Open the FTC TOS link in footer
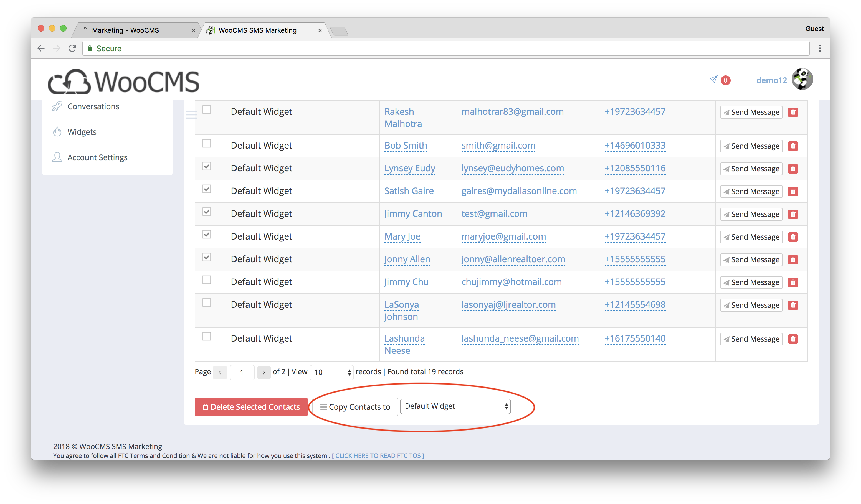 point(378,455)
